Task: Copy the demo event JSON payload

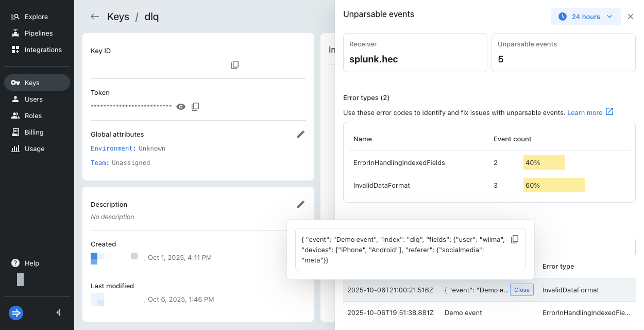Action: point(515,239)
